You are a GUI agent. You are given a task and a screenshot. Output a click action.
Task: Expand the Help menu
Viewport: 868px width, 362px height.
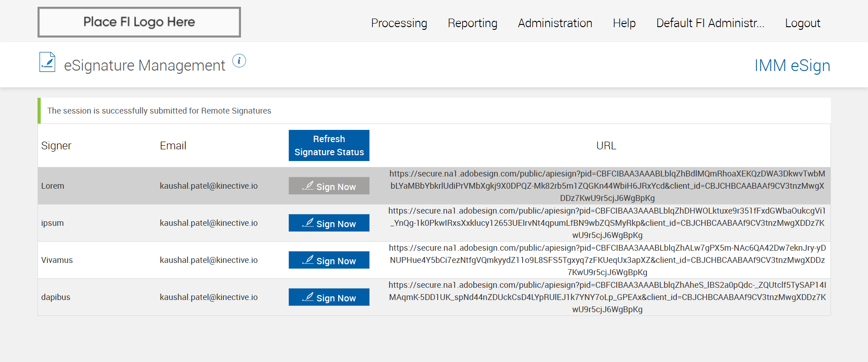(624, 23)
